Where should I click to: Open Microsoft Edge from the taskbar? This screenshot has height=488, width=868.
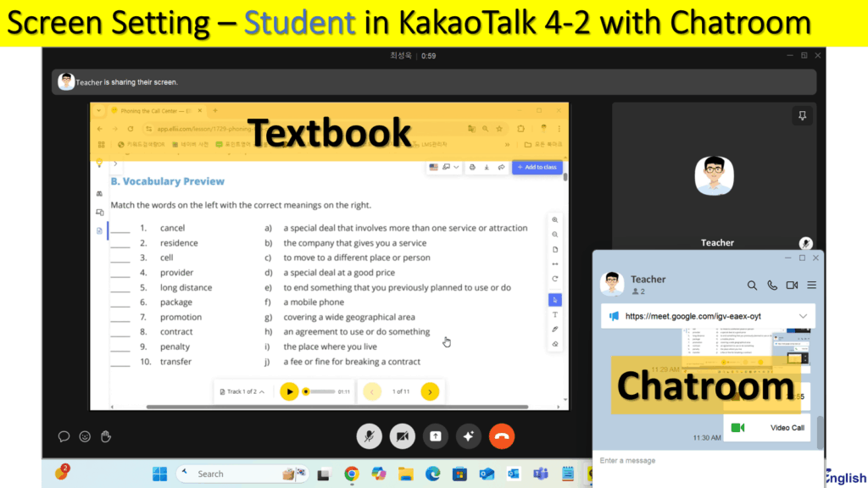point(433,474)
